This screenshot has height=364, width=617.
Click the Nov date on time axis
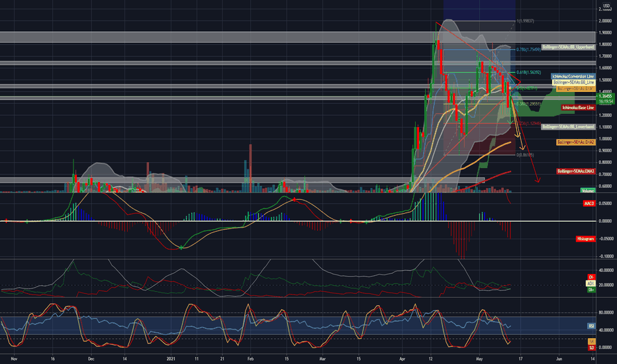click(14, 359)
